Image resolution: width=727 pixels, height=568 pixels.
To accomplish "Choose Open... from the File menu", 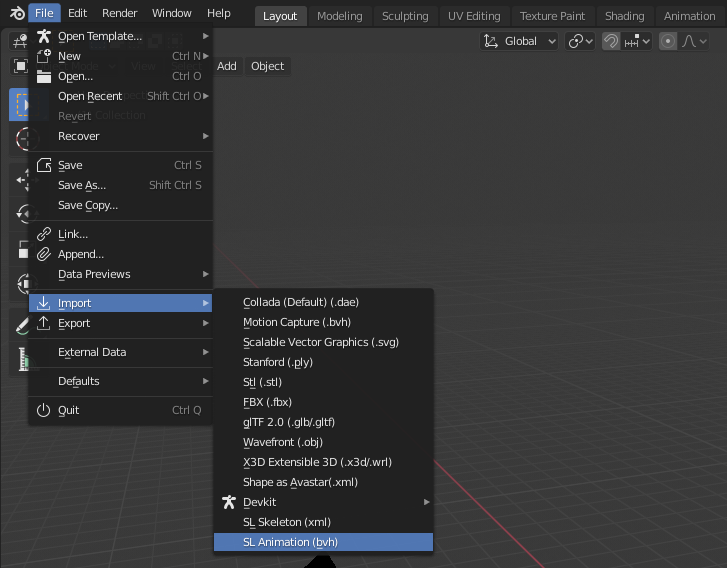I will click(x=121, y=76).
